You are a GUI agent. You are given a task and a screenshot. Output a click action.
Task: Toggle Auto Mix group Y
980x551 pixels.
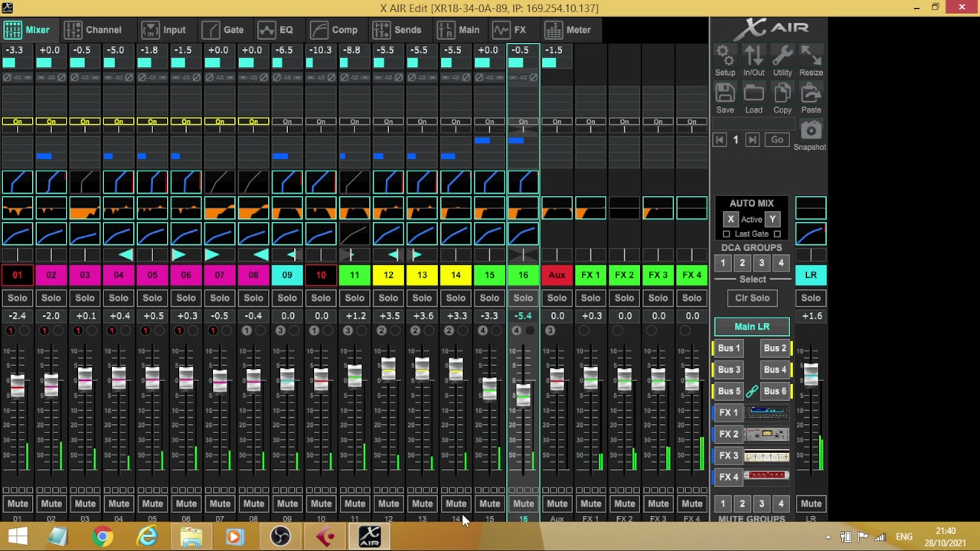click(772, 220)
